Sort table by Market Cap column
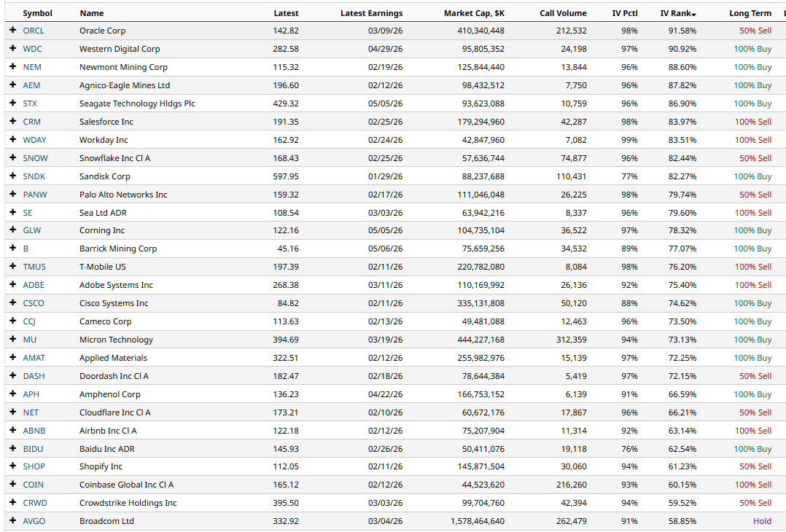 point(474,13)
